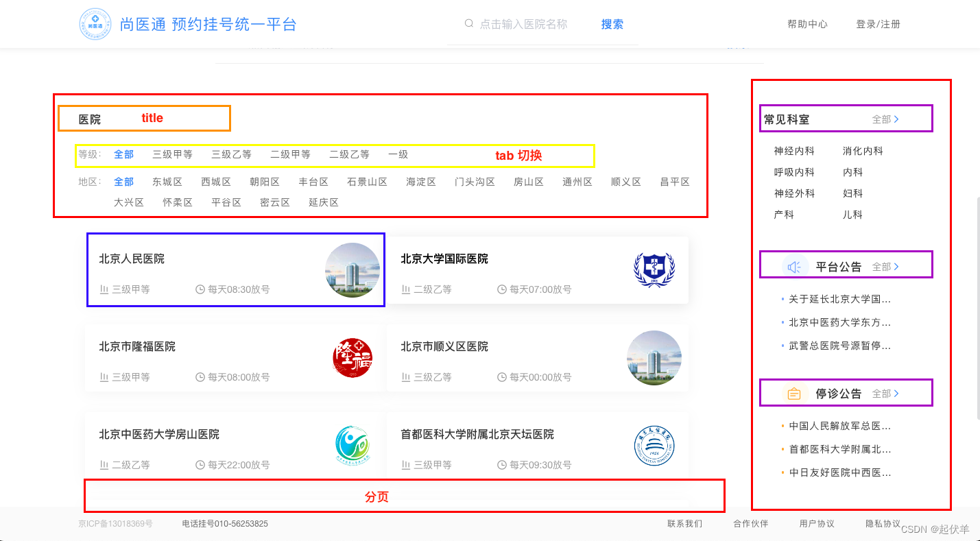Click the 尚医通 round logo icon

tap(95, 24)
